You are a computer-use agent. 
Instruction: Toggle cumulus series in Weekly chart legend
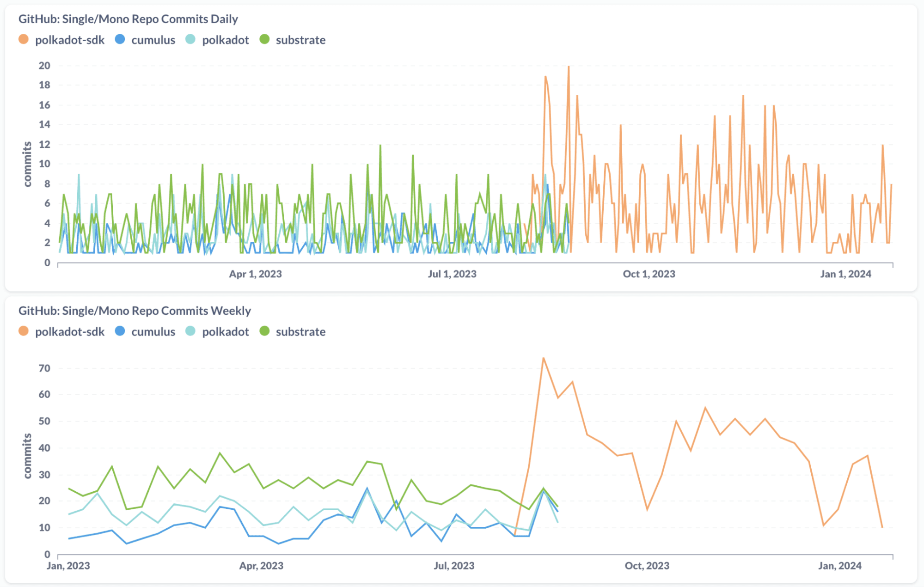[x=120, y=331]
